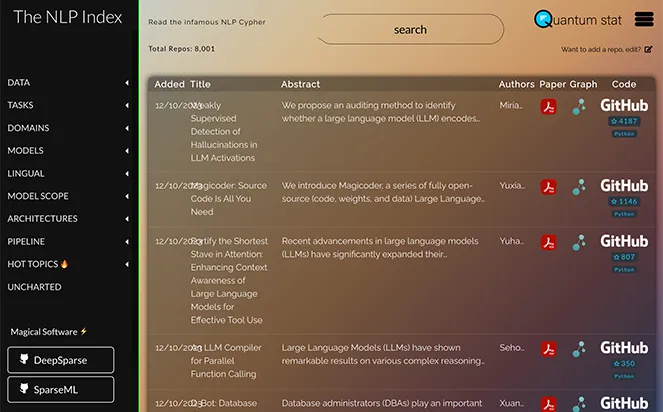Viewport: 663px width, 412px height.
Task: Click edit icon beside Want to add a repo
Action: [648, 49]
